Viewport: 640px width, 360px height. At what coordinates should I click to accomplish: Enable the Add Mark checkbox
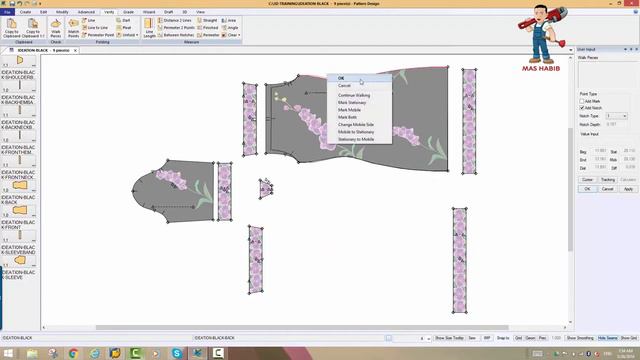tap(582, 101)
